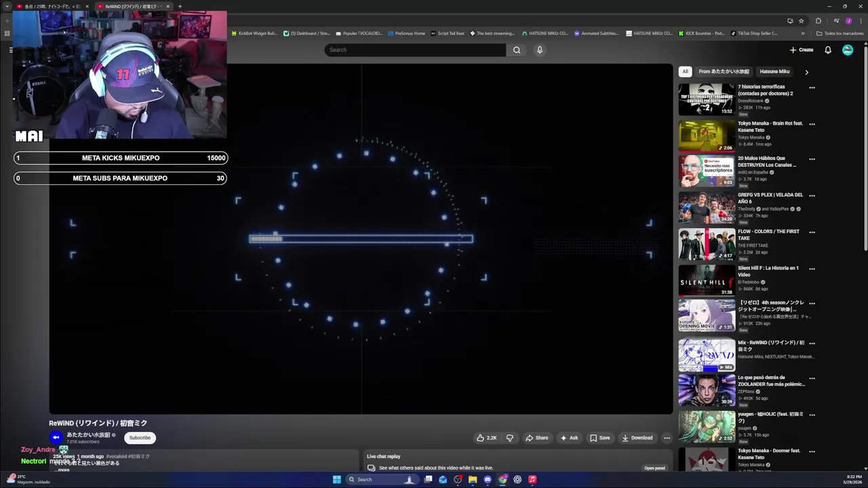Open the Windows Start menu

point(337,479)
